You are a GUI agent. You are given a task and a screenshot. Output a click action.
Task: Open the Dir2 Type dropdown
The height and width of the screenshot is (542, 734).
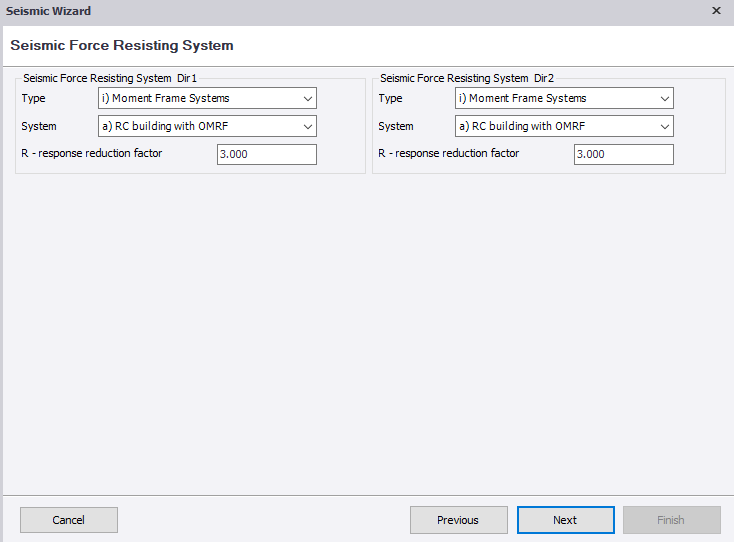tap(564, 98)
